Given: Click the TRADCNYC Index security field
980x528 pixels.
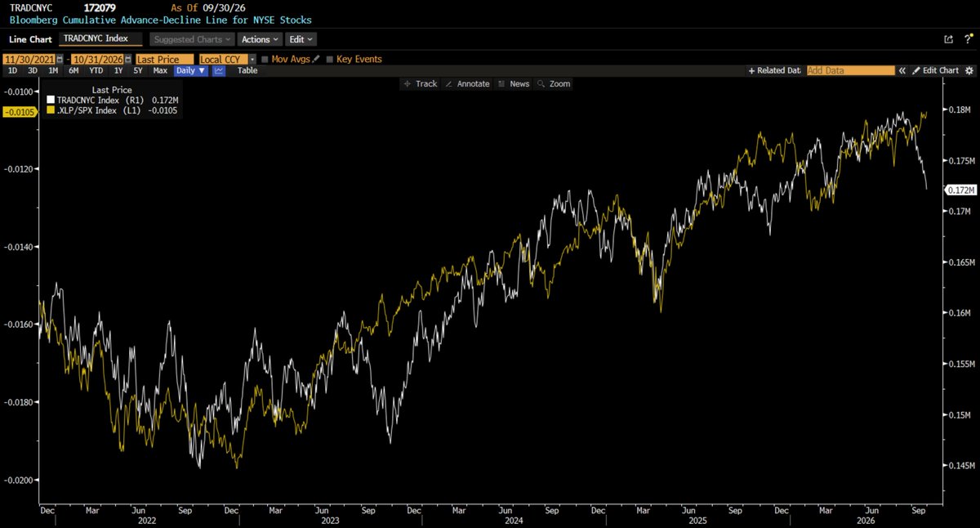Looking at the screenshot, I should tap(100, 39).
